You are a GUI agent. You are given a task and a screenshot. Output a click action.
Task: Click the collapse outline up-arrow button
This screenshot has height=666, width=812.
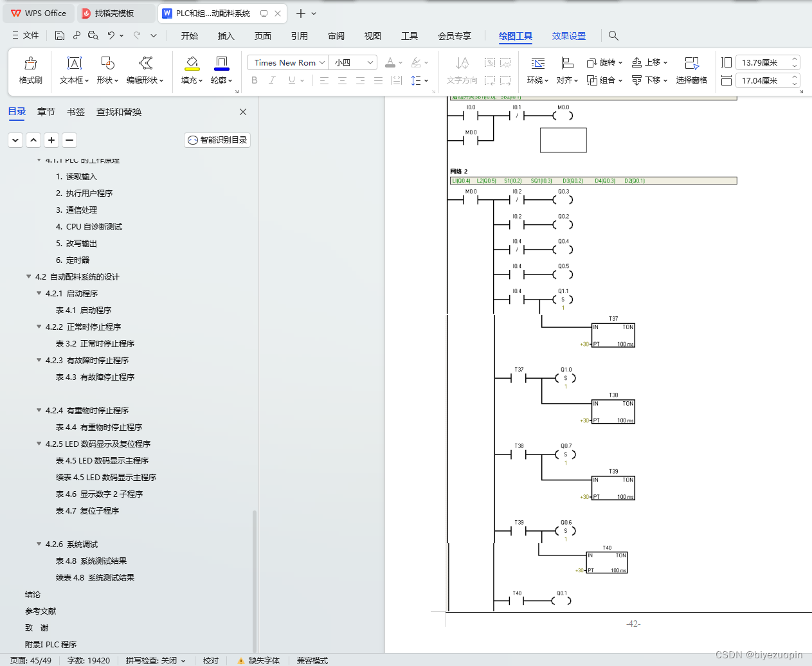point(33,139)
